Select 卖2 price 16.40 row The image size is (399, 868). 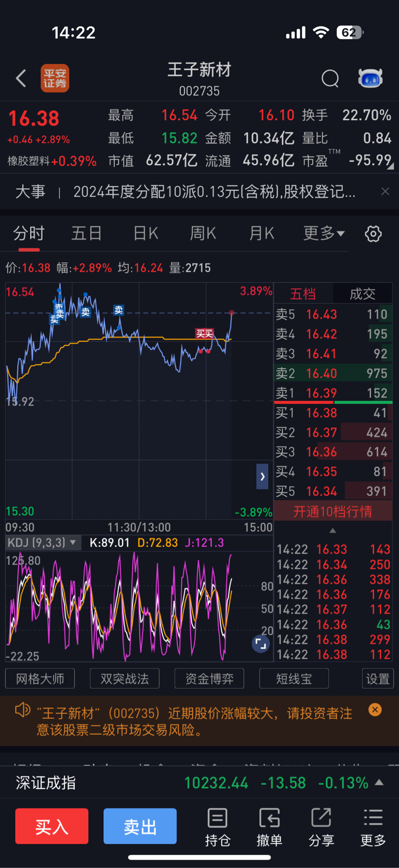pos(333,373)
